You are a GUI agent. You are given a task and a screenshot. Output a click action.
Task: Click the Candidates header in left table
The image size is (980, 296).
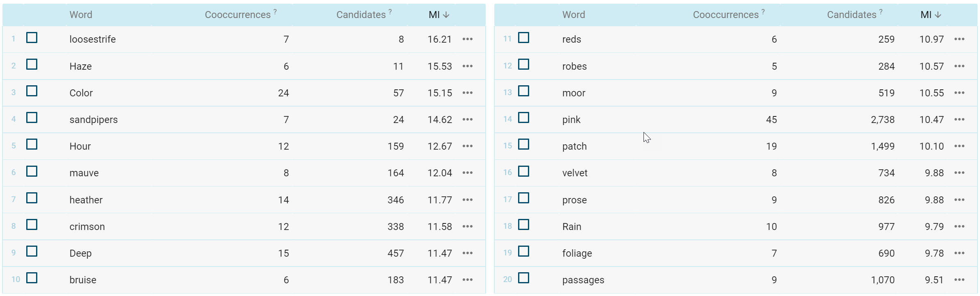(361, 15)
